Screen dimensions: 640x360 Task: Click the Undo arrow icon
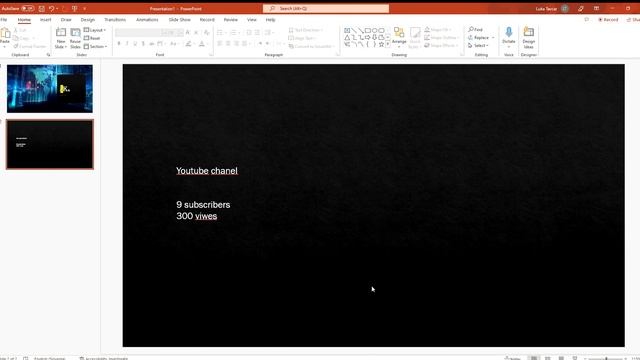click(51, 9)
